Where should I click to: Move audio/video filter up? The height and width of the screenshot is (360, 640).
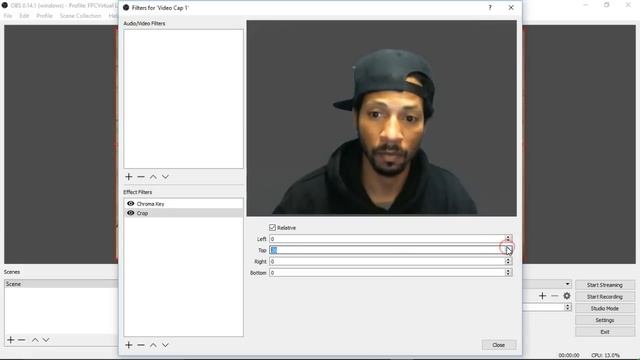153,177
